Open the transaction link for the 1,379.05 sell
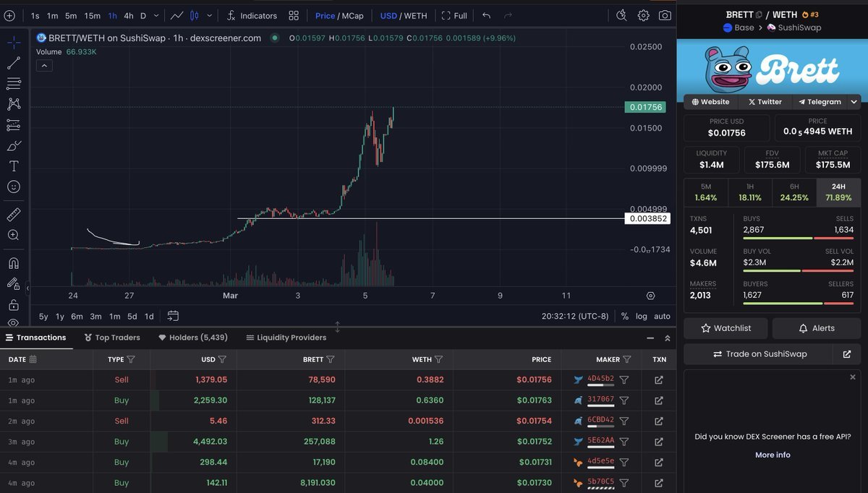Screen dimensions: 868x493 (659, 380)
